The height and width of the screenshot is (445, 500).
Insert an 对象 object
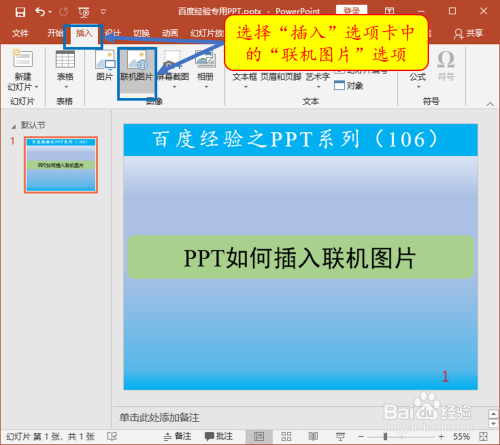tap(349, 86)
